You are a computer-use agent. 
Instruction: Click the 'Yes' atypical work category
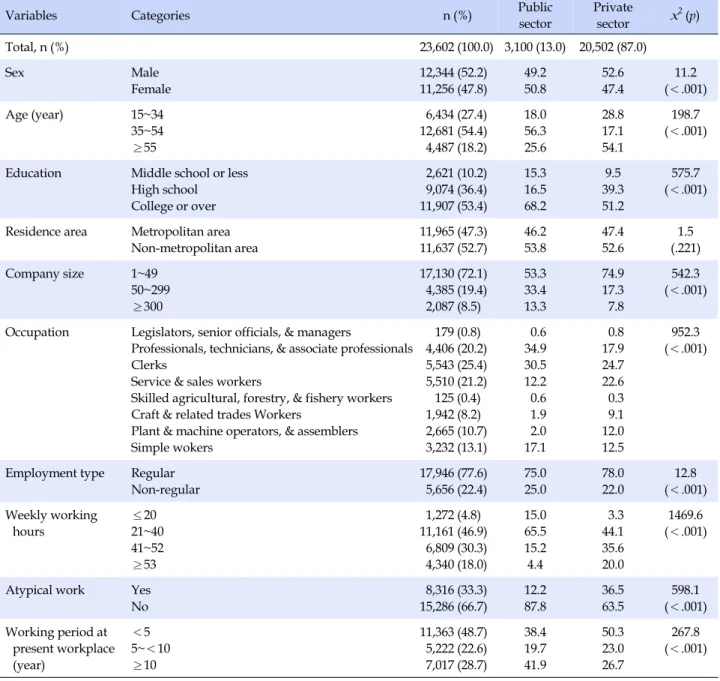coord(141,590)
